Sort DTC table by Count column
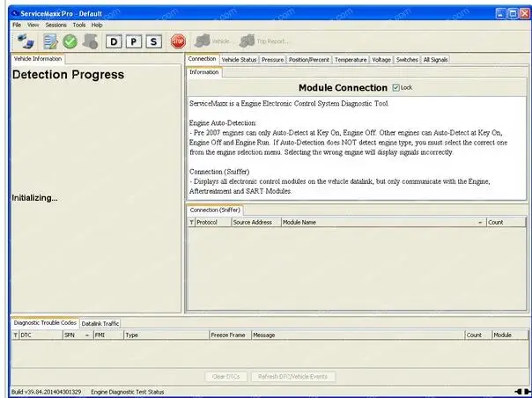The height and width of the screenshot is (398, 532). (478, 335)
